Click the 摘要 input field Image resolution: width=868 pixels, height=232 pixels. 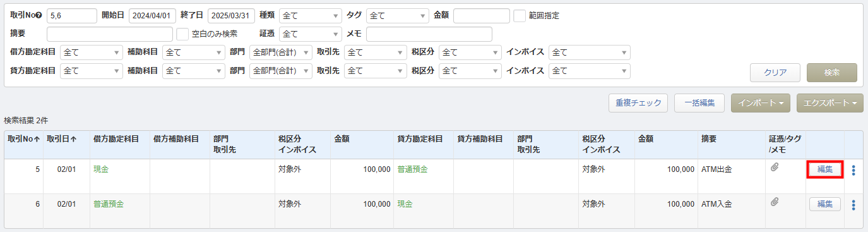click(110, 34)
